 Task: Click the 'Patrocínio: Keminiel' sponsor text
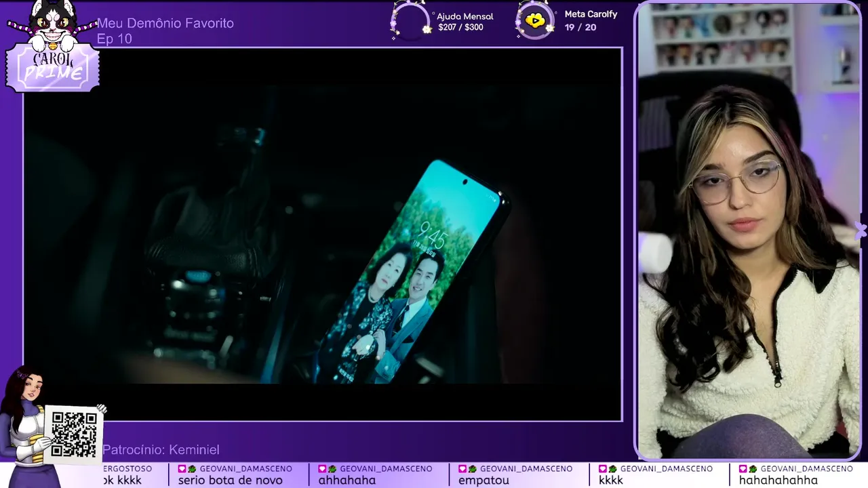pos(161,449)
